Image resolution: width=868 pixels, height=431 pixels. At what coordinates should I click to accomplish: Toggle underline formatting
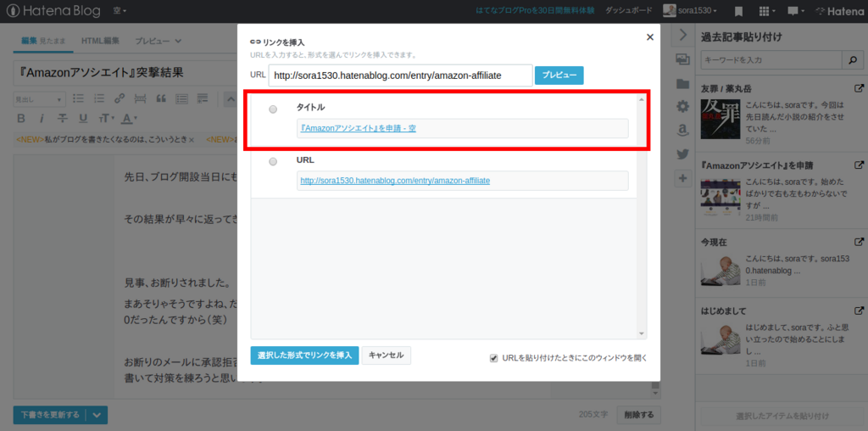[x=83, y=119]
